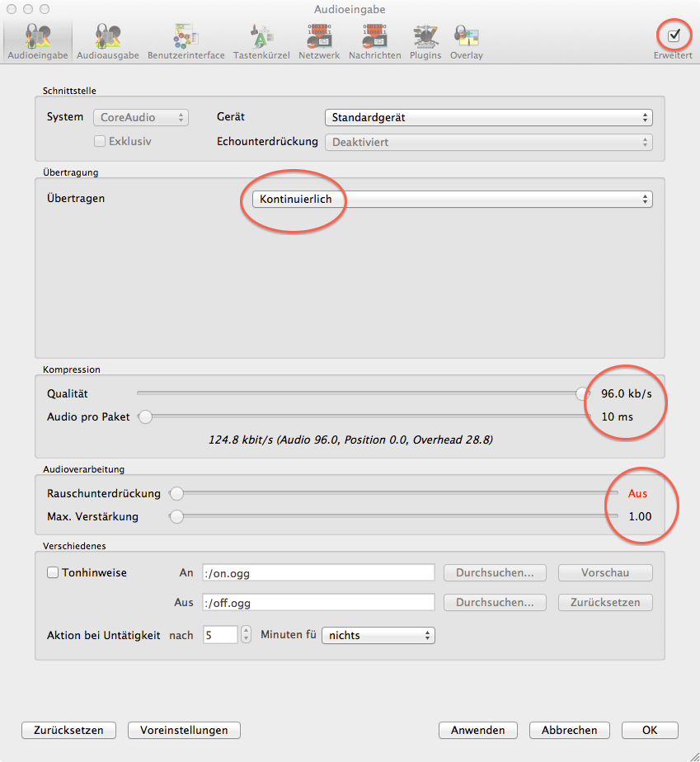700x762 pixels.
Task: Open the Plugins settings icon
Action: tap(425, 38)
